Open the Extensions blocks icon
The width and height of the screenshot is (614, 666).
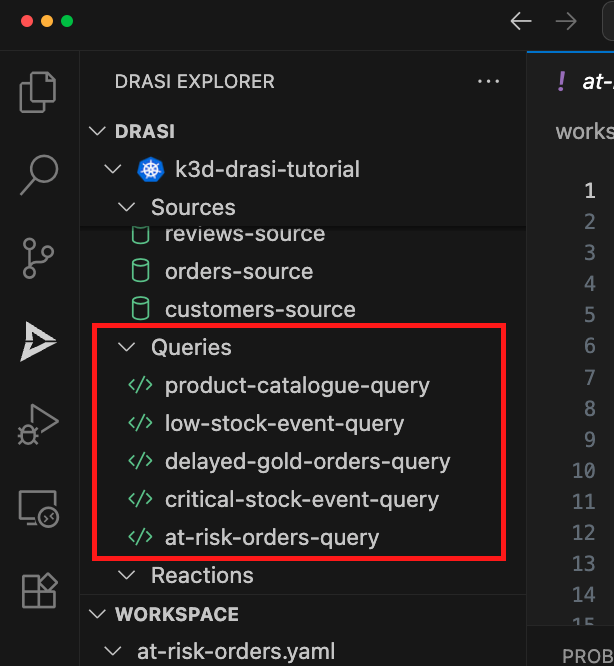point(38,590)
